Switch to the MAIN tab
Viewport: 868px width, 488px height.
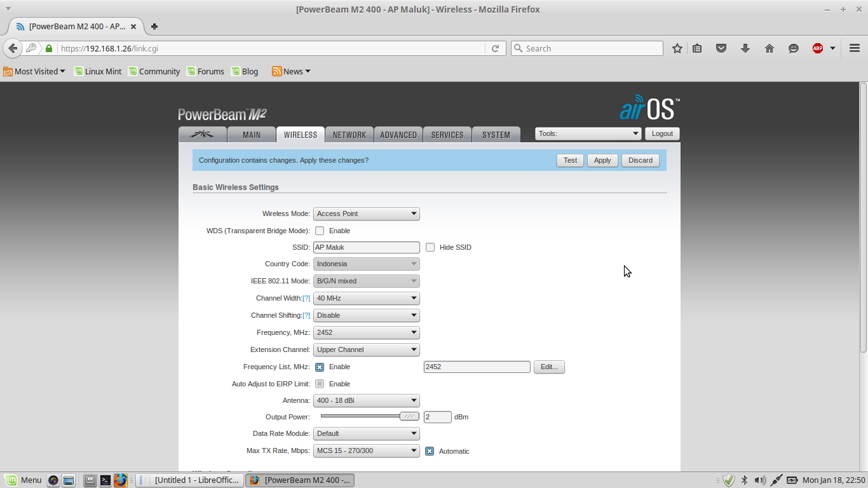click(252, 134)
